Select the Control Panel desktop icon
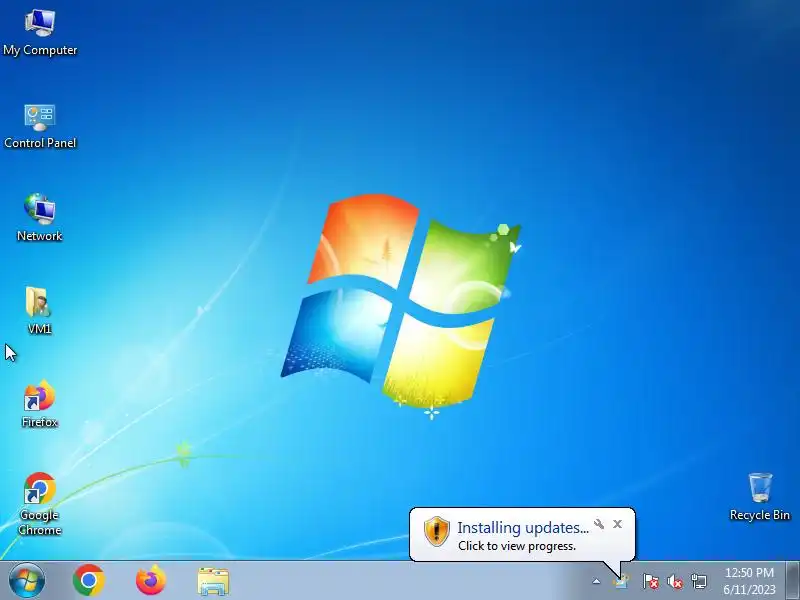Screen dimensions: 800x600 click(40, 127)
